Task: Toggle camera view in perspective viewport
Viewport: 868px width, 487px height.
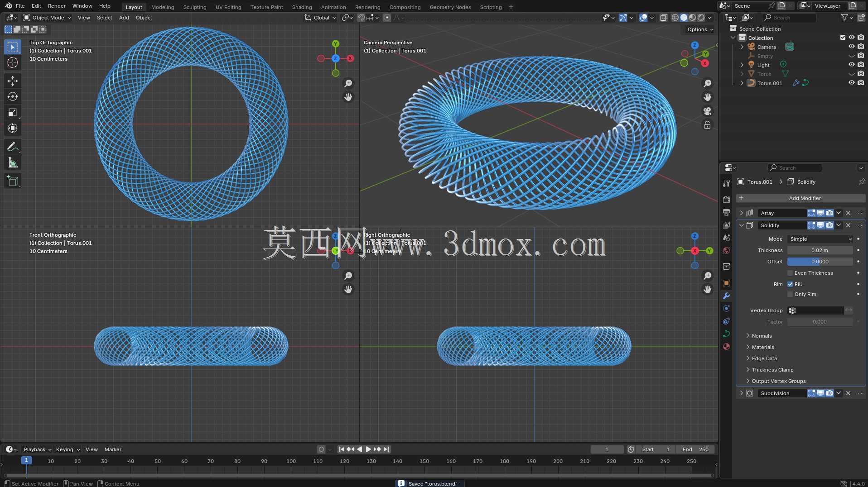Action: [707, 111]
